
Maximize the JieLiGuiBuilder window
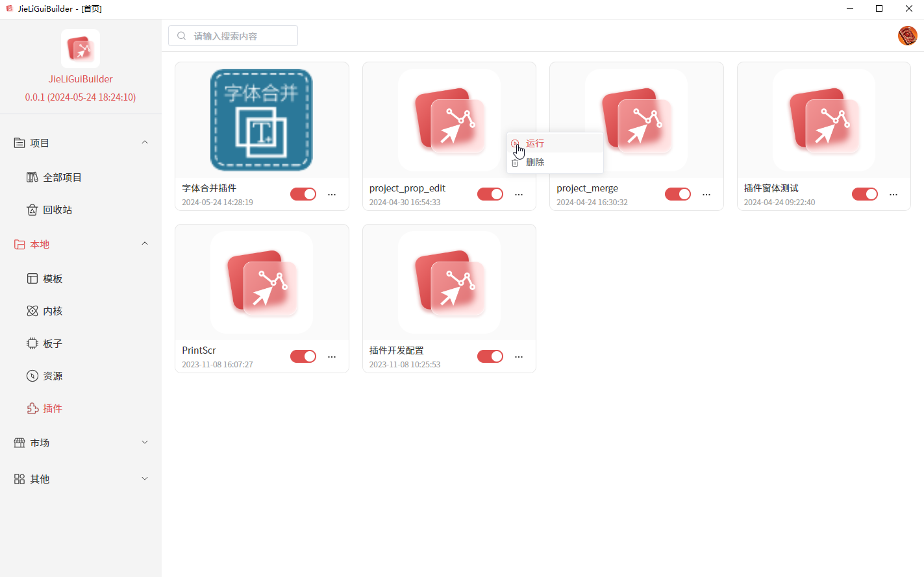coord(879,8)
